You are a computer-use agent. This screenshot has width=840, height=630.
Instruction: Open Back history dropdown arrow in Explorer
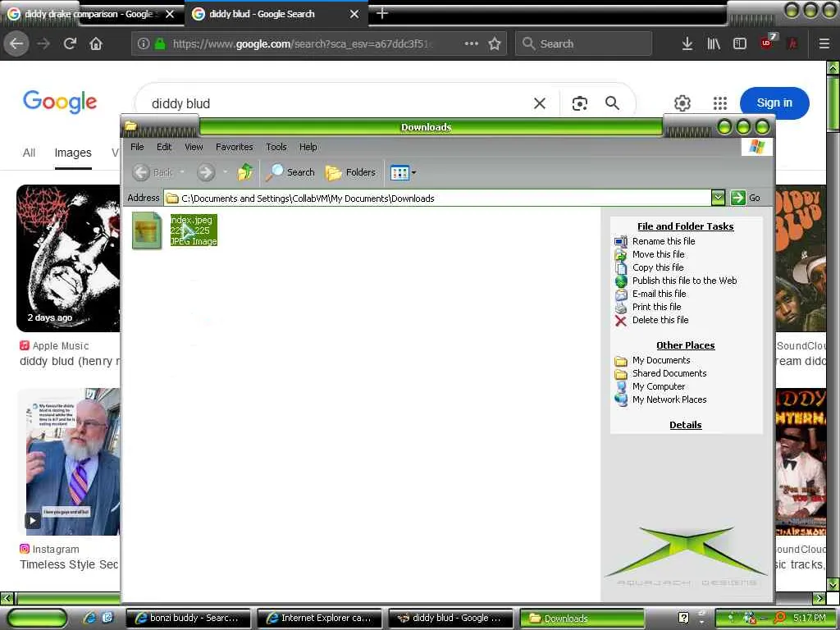point(182,172)
